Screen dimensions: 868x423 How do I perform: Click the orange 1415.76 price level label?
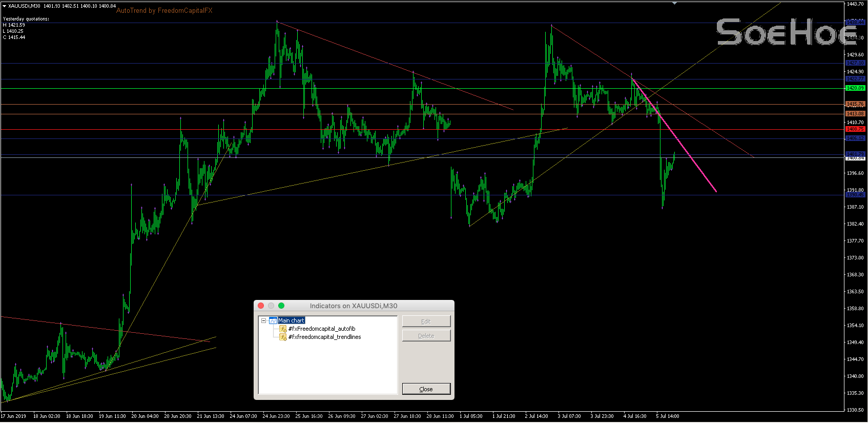point(855,104)
